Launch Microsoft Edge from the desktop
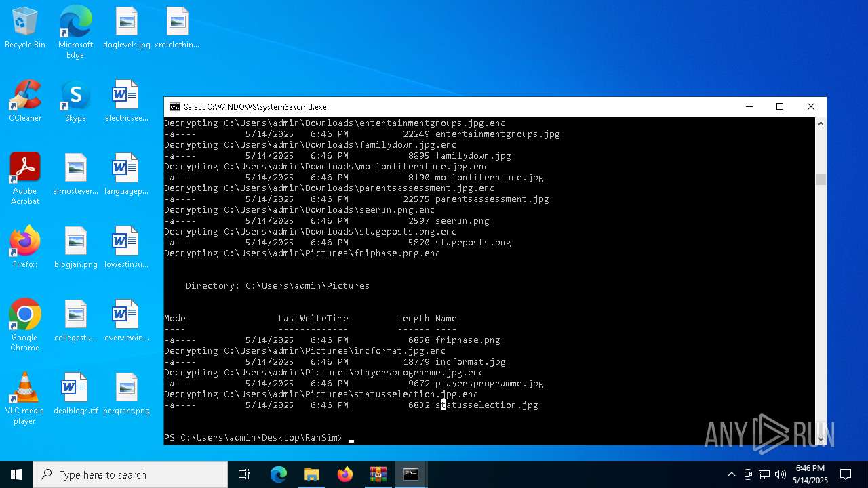The width and height of the screenshot is (868, 488). (75, 33)
